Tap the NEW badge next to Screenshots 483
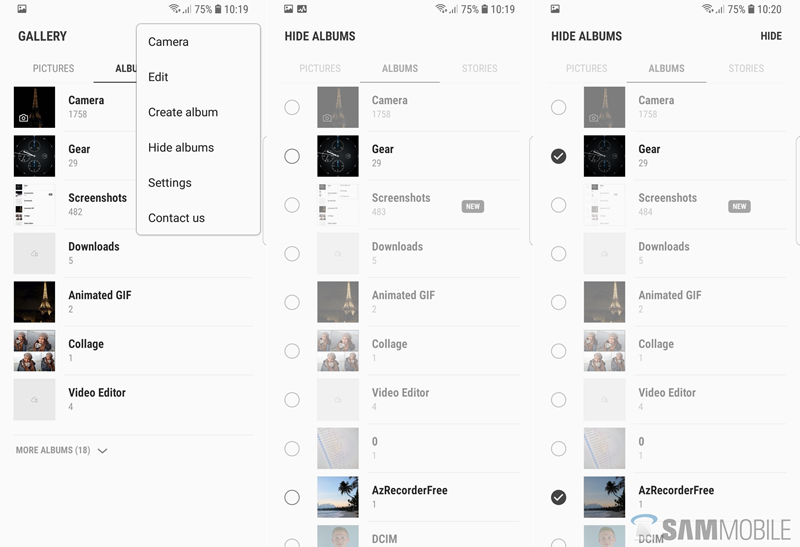This screenshot has width=800, height=547. click(473, 206)
